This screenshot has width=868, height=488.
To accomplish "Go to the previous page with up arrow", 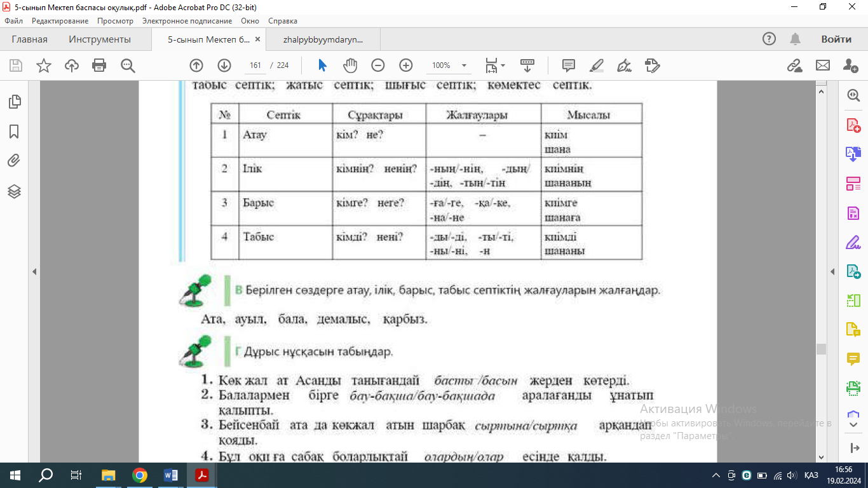I will [196, 65].
